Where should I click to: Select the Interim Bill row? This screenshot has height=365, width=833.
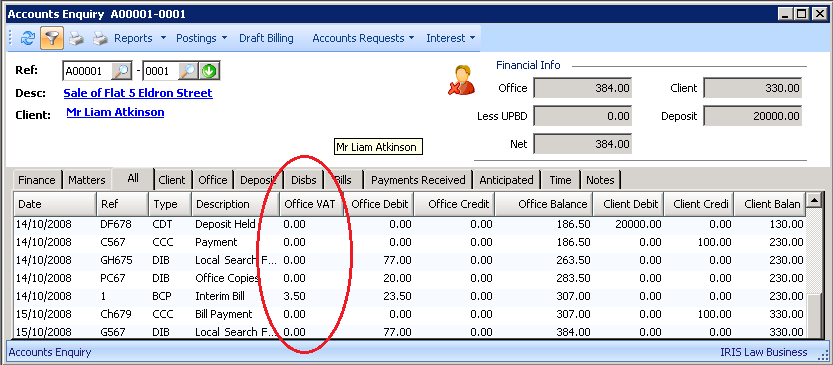point(410,296)
